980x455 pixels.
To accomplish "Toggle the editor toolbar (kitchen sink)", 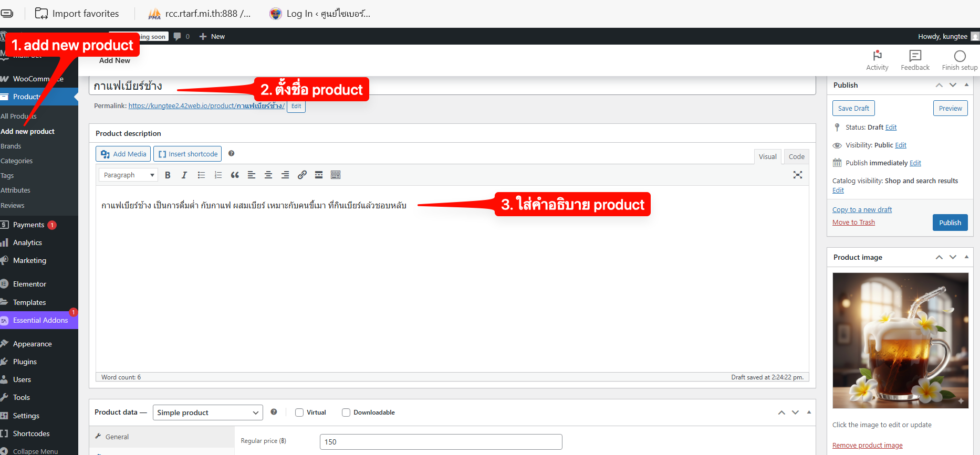I will 336,175.
